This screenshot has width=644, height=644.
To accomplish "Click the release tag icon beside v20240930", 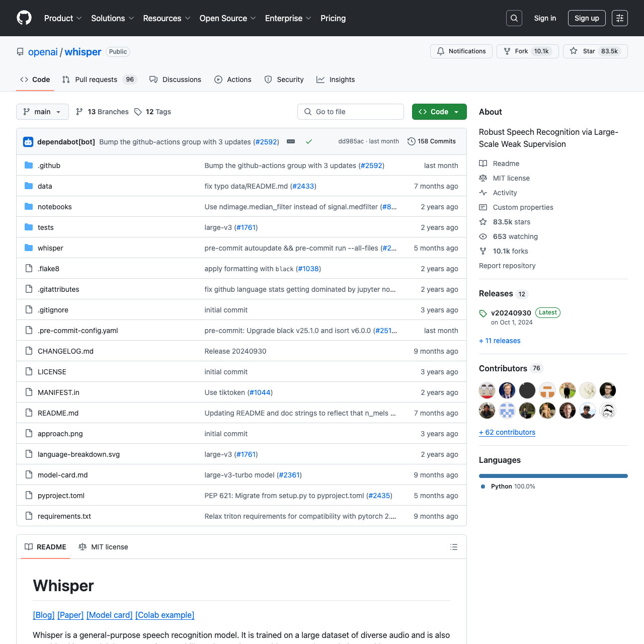I will 483,313.
